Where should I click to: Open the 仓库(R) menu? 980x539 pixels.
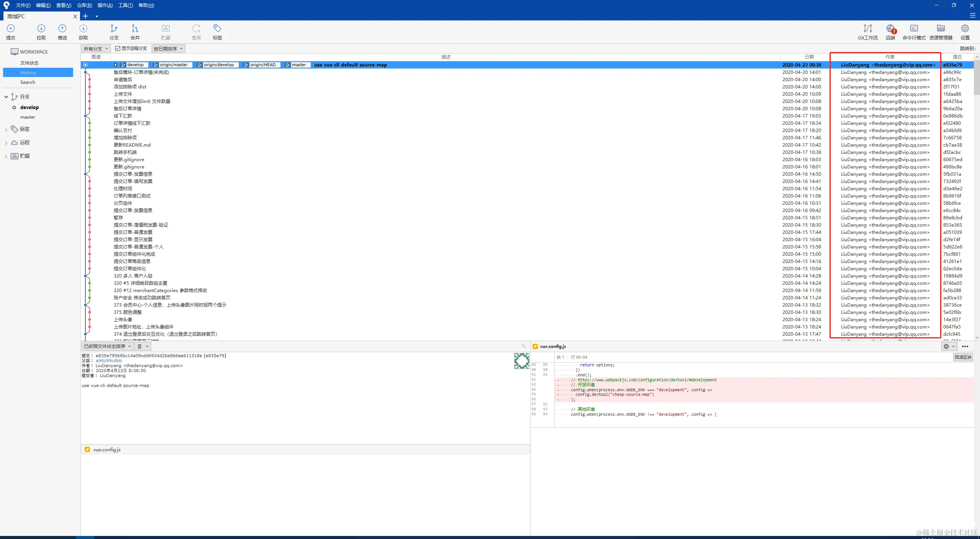pyautogui.click(x=84, y=5)
